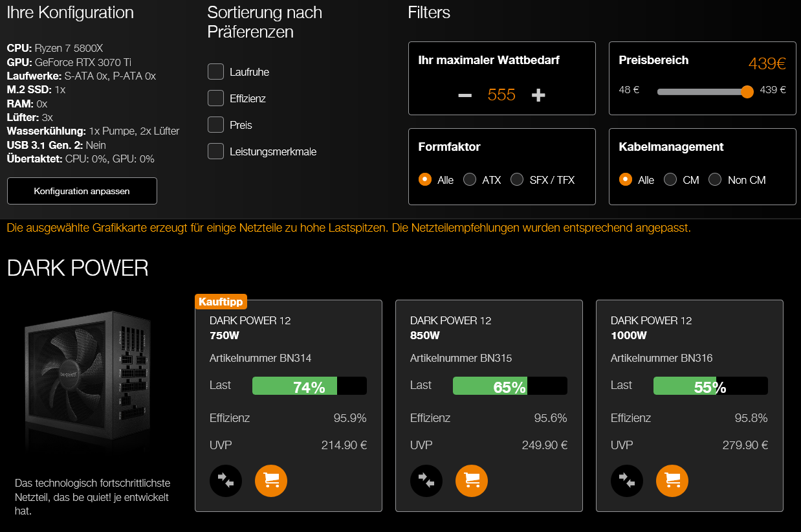Click the GPU: GeForce RTX 3070 Ti line
The height and width of the screenshot is (532, 801).
[69, 62]
